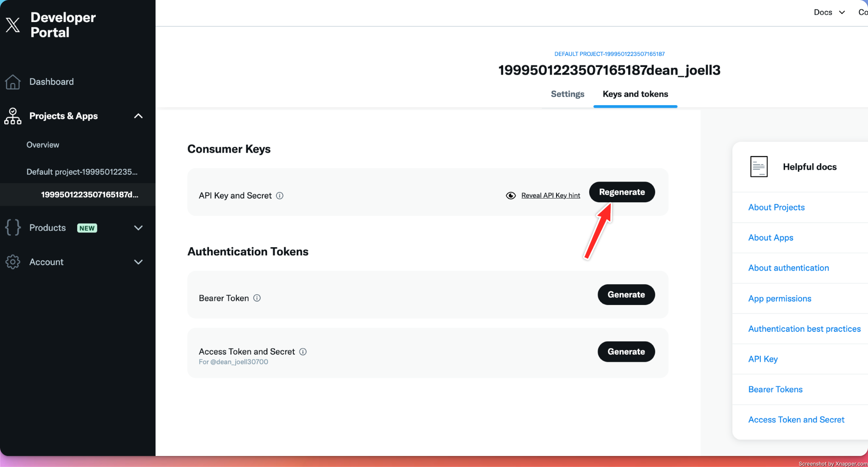The image size is (868, 467).
Task: Collapse the Projects & Apps section
Action: pyautogui.click(x=138, y=116)
